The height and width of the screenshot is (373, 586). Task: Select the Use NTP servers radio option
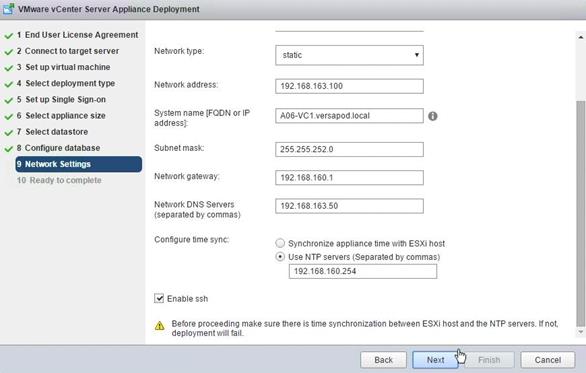click(280, 257)
